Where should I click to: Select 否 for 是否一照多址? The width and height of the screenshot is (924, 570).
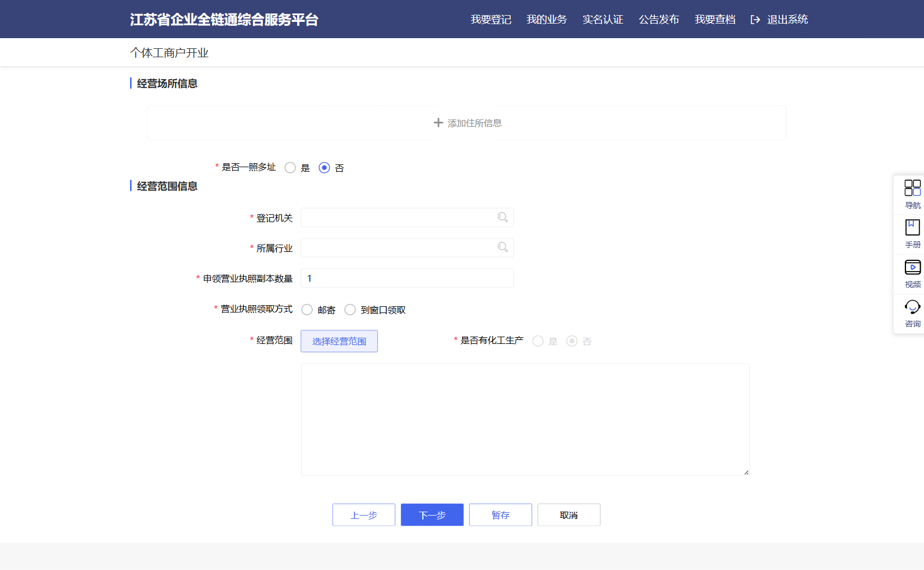point(324,168)
